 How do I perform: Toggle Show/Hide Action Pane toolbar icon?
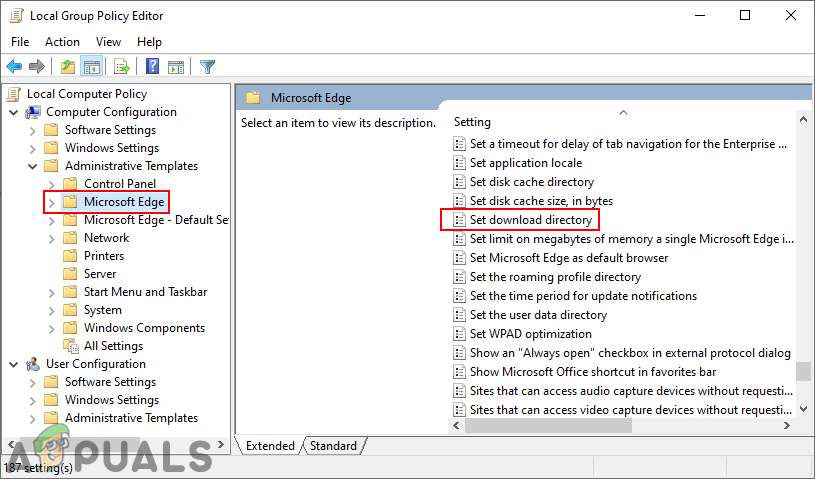pos(176,67)
